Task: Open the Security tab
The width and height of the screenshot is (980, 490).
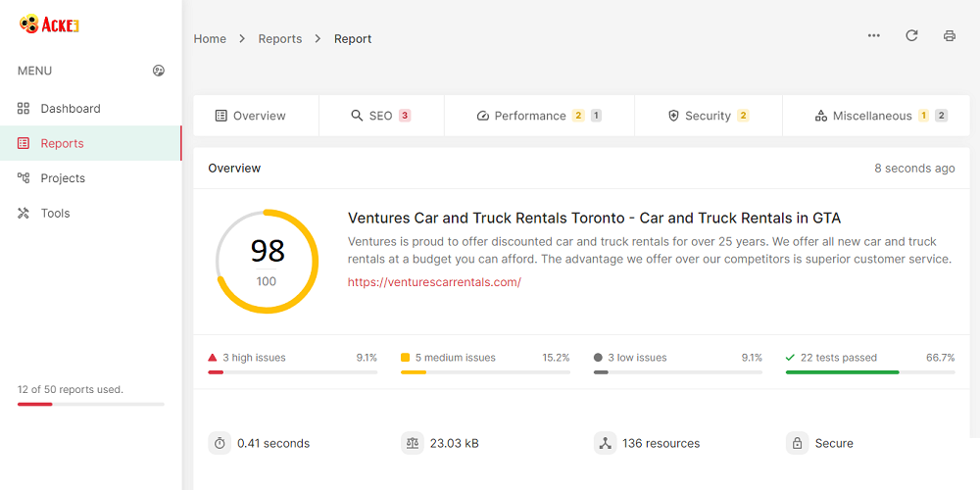Action: coord(708,116)
